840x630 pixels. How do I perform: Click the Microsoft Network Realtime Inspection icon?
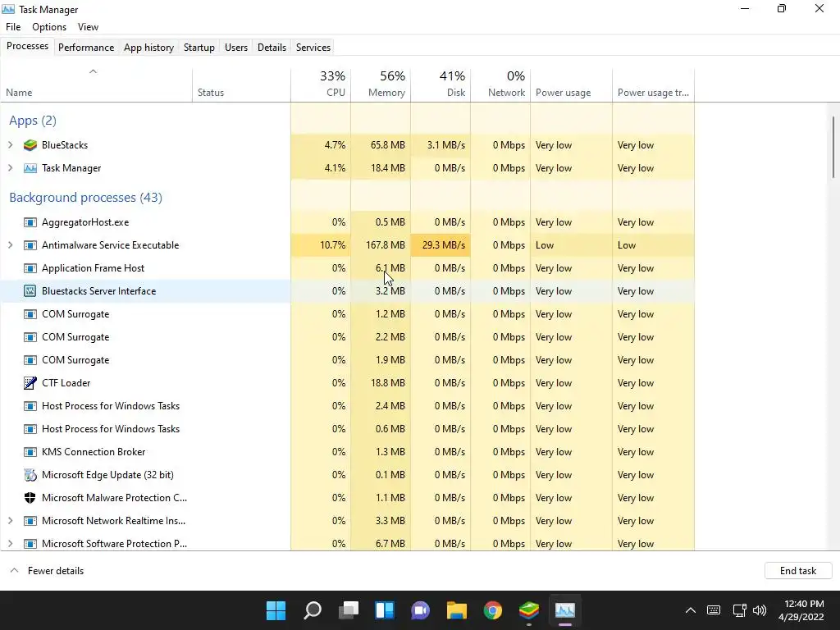point(30,521)
